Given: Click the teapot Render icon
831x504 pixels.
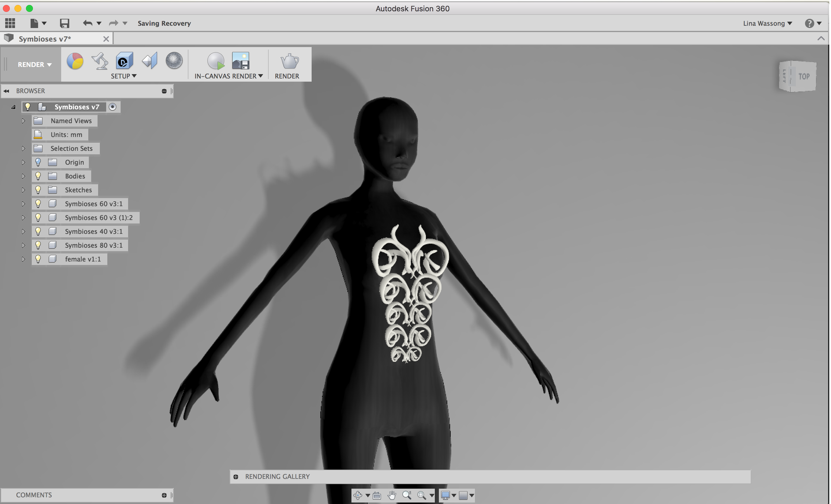Looking at the screenshot, I should (288, 62).
